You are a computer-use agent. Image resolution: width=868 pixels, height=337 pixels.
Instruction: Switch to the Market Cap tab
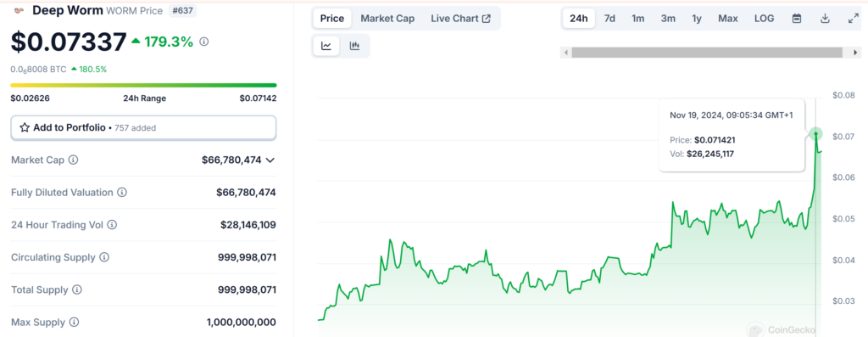click(x=387, y=19)
